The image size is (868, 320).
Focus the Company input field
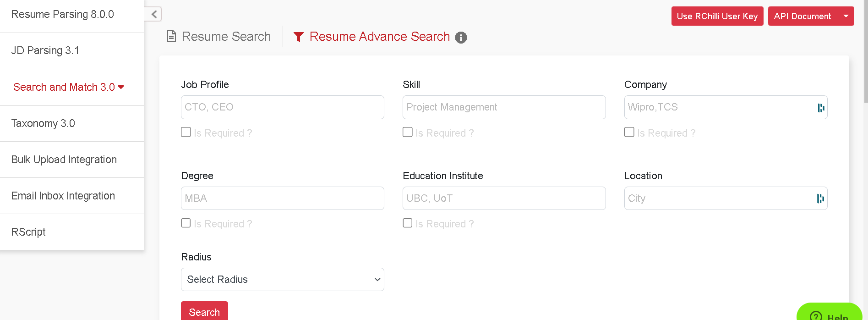tap(726, 107)
